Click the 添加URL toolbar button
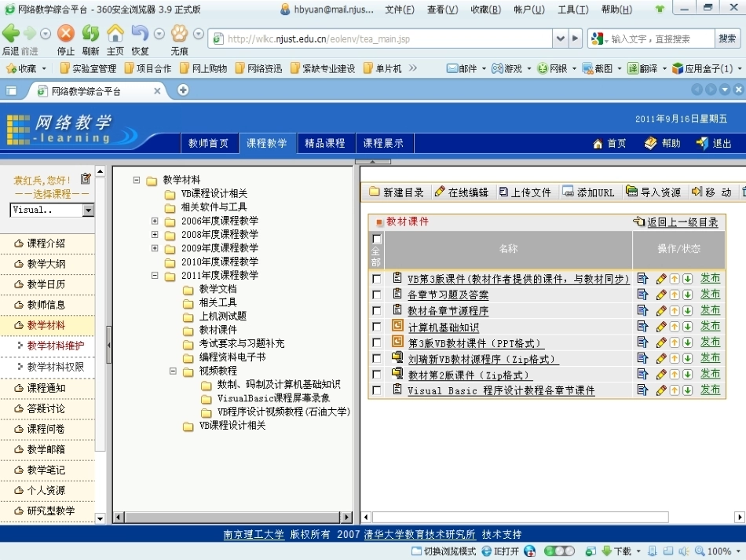Viewport: 746px width, 560px height. (x=588, y=192)
